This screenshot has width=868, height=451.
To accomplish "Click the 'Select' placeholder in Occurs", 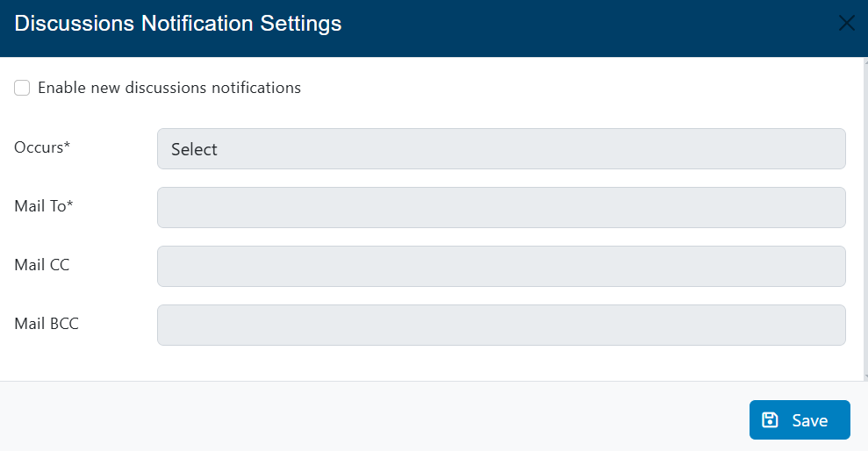I will pos(194,150).
